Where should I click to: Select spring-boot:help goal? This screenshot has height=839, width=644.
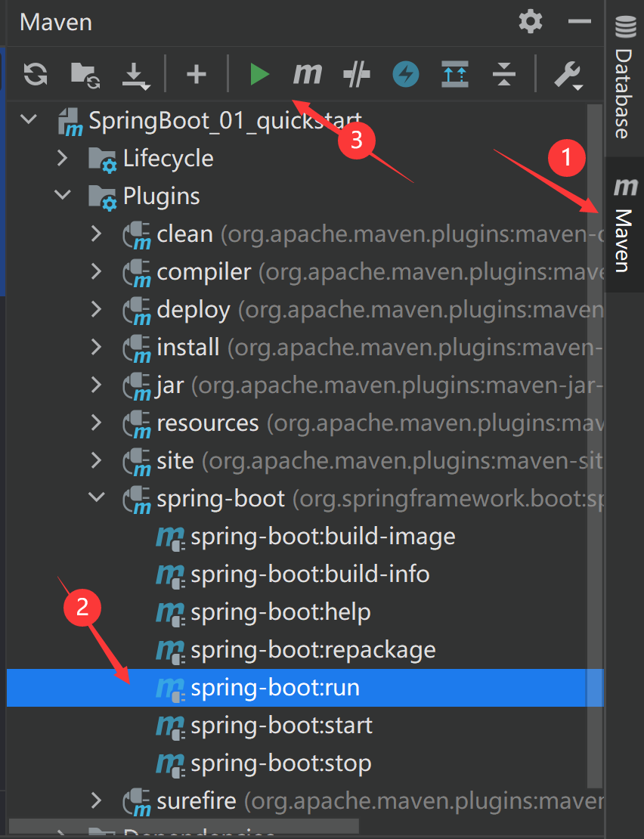(305, 612)
